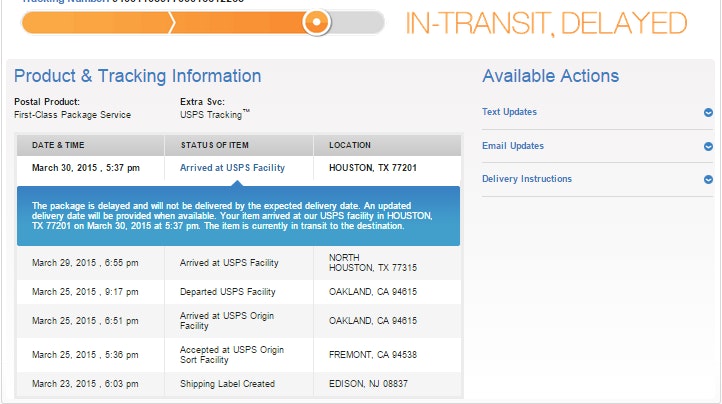
Task: Select the Departed USPS Facility row
Action: pos(228,292)
